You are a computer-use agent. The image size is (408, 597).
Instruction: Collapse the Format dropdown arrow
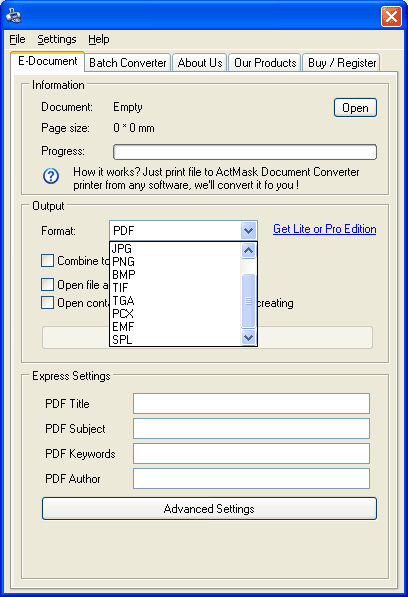point(249,231)
